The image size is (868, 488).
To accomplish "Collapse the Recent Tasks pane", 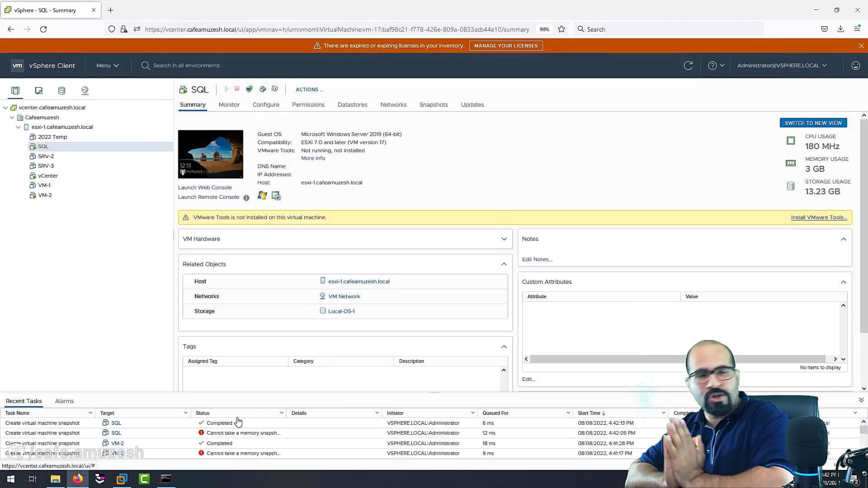I will coord(861,400).
